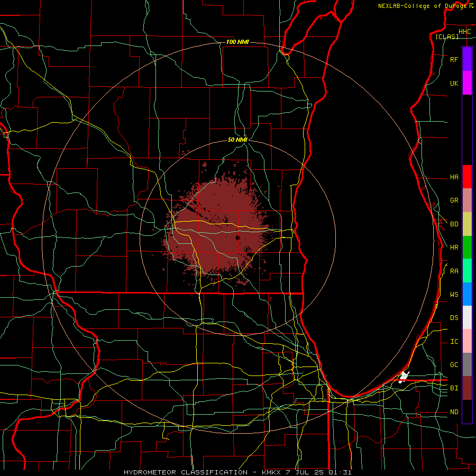This screenshot has height=476, width=476.
Task: Click the 7 JUL 25 date in footer
Action: point(305,472)
